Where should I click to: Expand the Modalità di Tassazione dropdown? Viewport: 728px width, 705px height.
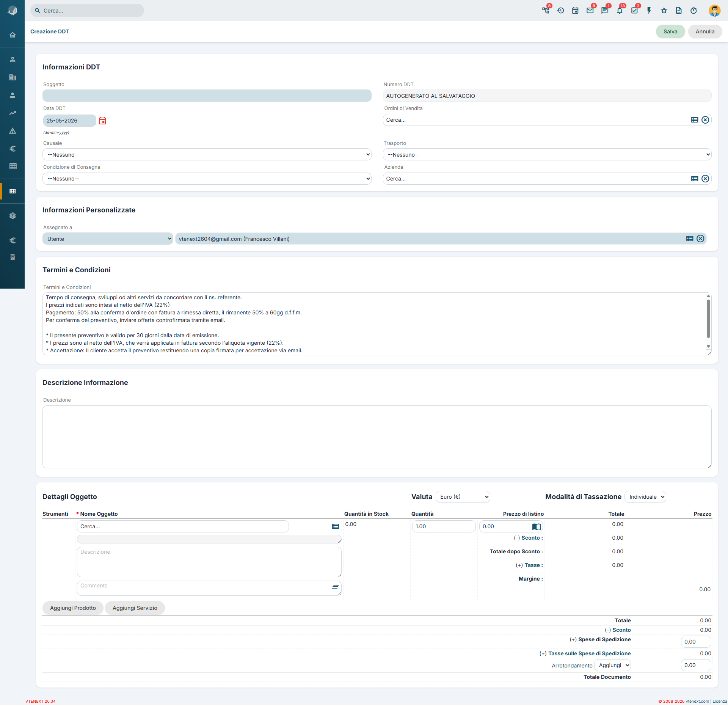tap(645, 497)
